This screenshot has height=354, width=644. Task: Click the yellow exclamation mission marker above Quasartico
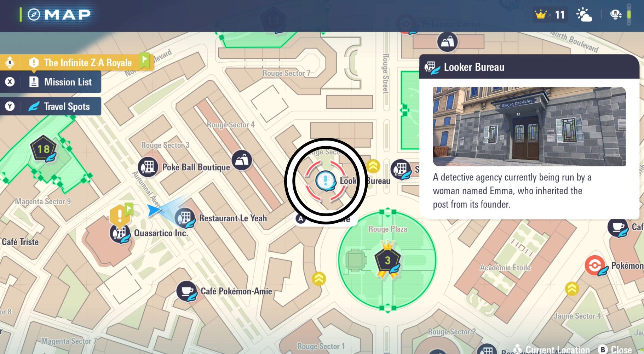[120, 215]
